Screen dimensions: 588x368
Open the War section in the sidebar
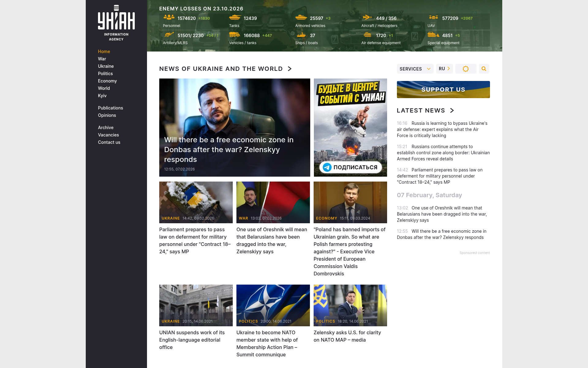point(102,59)
